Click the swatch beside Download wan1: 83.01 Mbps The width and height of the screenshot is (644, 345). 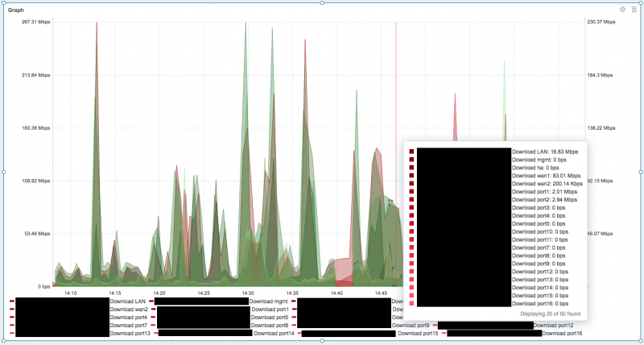[x=411, y=176]
